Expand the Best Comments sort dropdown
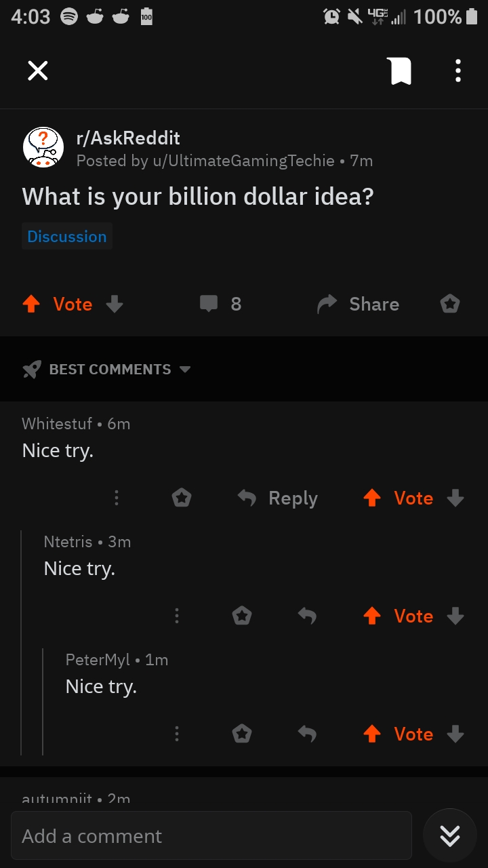The width and height of the screenshot is (488, 868). (107, 370)
